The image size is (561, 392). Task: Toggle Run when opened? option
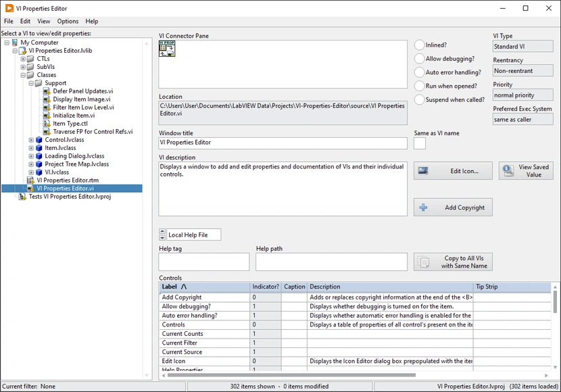(419, 87)
